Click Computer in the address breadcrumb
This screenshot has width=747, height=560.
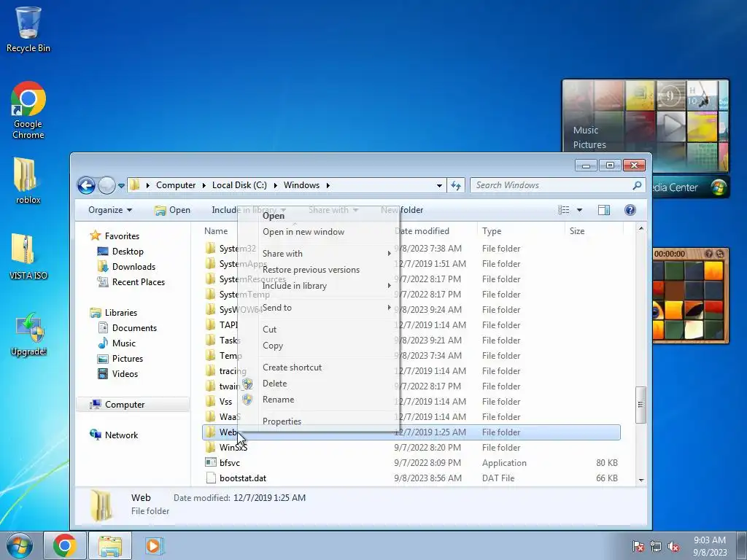pyautogui.click(x=176, y=185)
